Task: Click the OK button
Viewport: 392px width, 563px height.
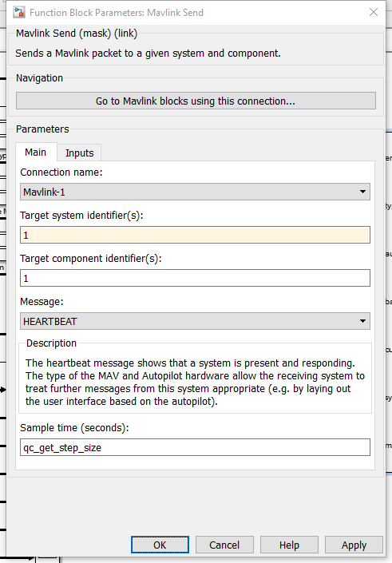Action: pyautogui.click(x=160, y=545)
